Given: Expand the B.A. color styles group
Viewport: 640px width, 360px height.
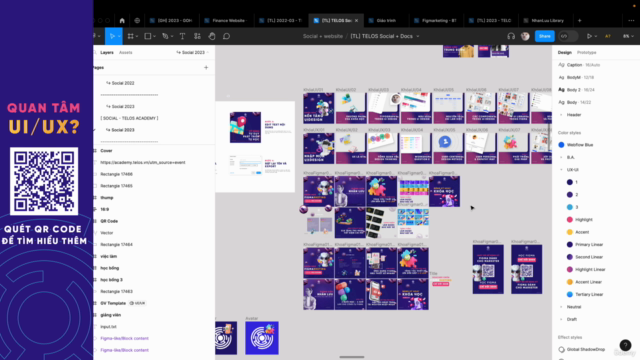Looking at the screenshot, I should (x=561, y=157).
